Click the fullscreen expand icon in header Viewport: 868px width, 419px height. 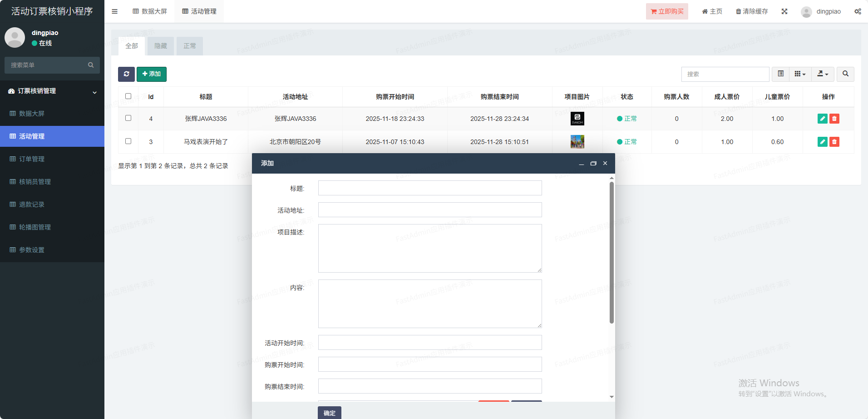(784, 11)
